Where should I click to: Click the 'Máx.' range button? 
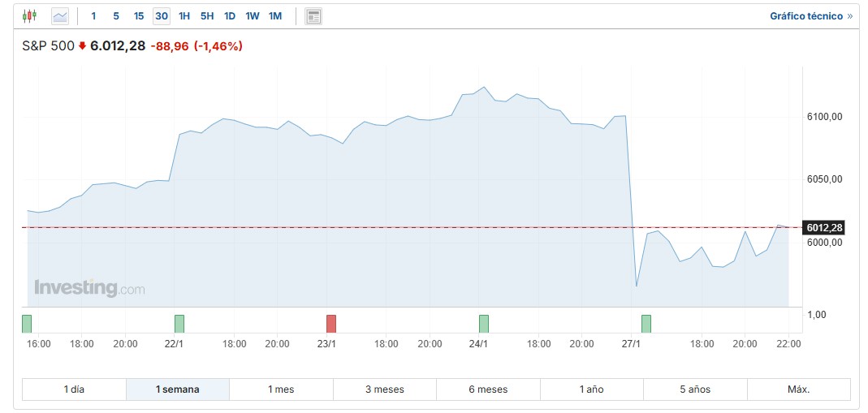click(798, 389)
